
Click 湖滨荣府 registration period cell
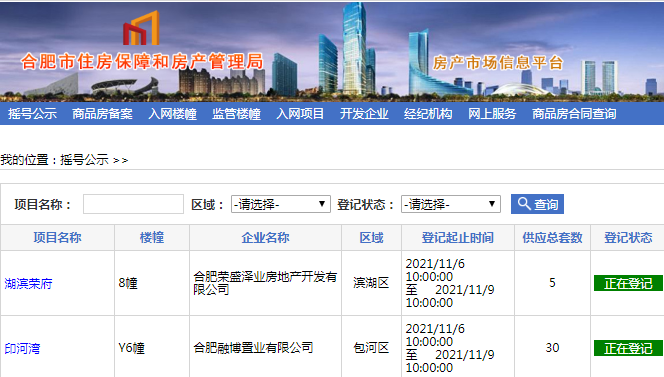point(458,283)
